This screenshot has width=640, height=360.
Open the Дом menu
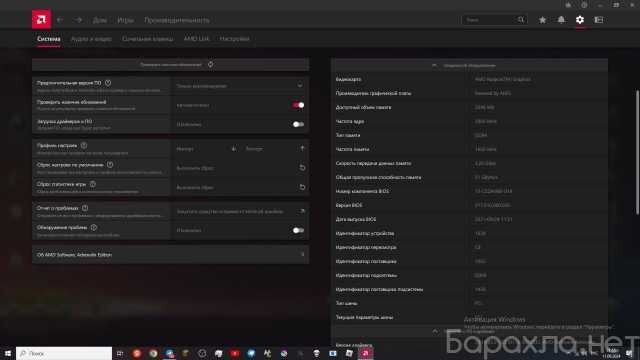tap(100, 20)
